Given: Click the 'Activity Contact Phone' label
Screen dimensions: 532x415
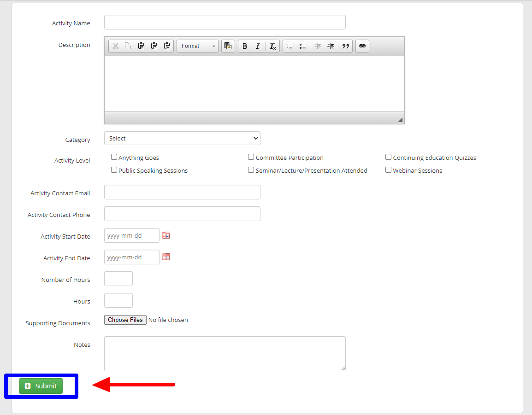Looking at the screenshot, I should click(59, 215).
